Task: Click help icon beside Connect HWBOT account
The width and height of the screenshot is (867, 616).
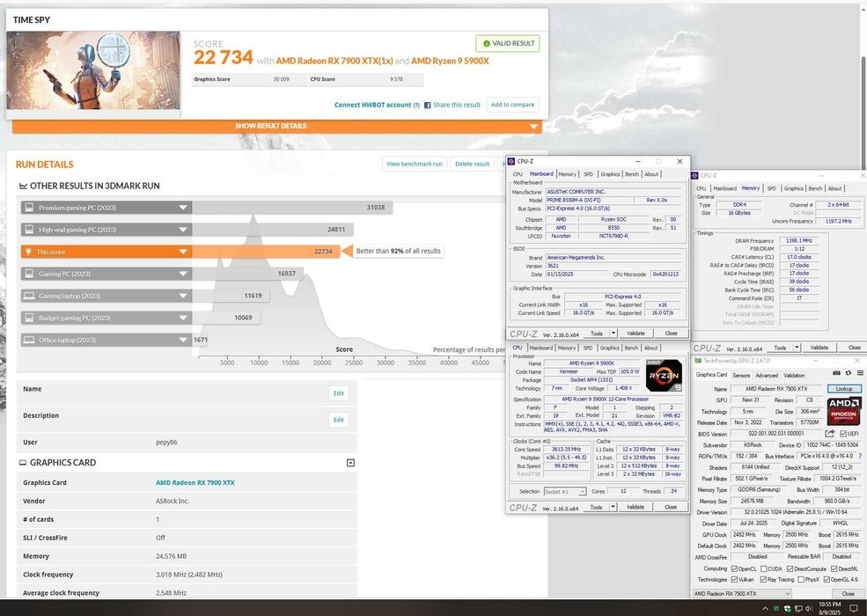Action: [415, 105]
